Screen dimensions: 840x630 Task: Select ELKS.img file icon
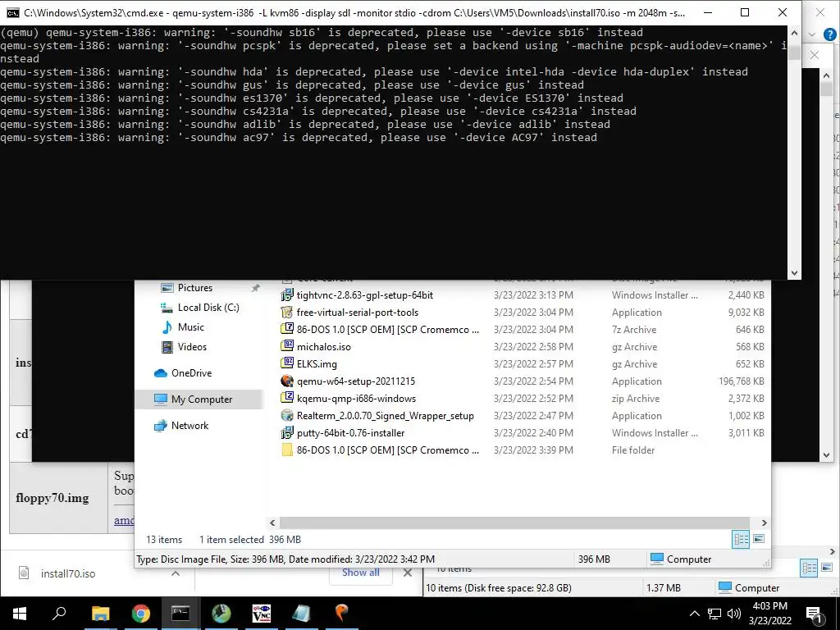pyautogui.click(x=287, y=363)
